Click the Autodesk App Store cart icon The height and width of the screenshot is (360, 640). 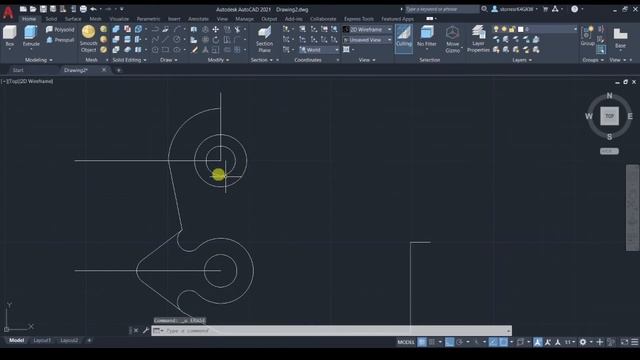tap(545, 9)
